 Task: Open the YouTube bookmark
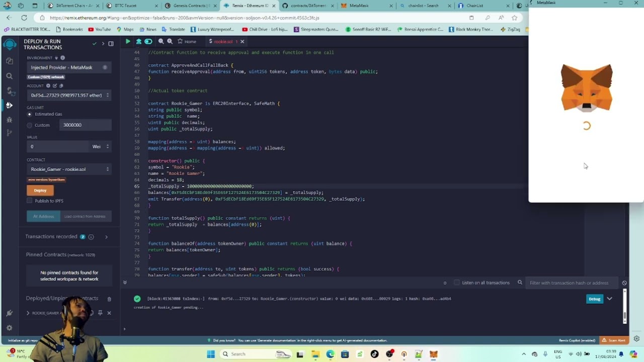pos(100,29)
